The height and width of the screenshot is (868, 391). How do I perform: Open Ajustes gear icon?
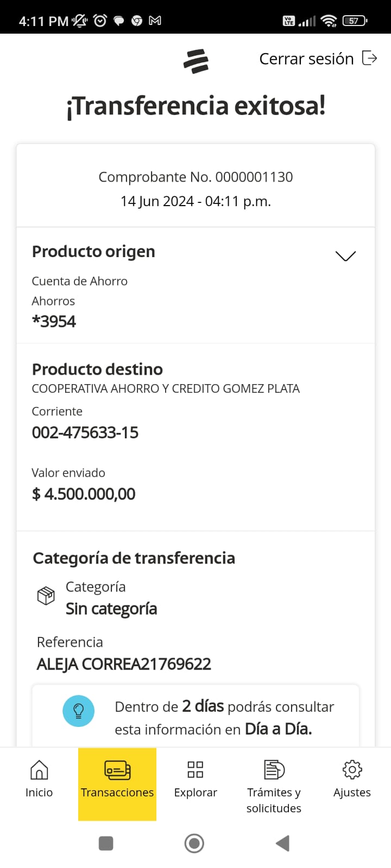pos(352,769)
